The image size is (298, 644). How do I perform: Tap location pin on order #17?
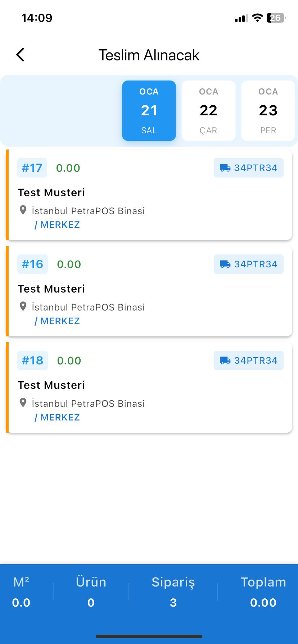pyautogui.click(x=23, y=210)
